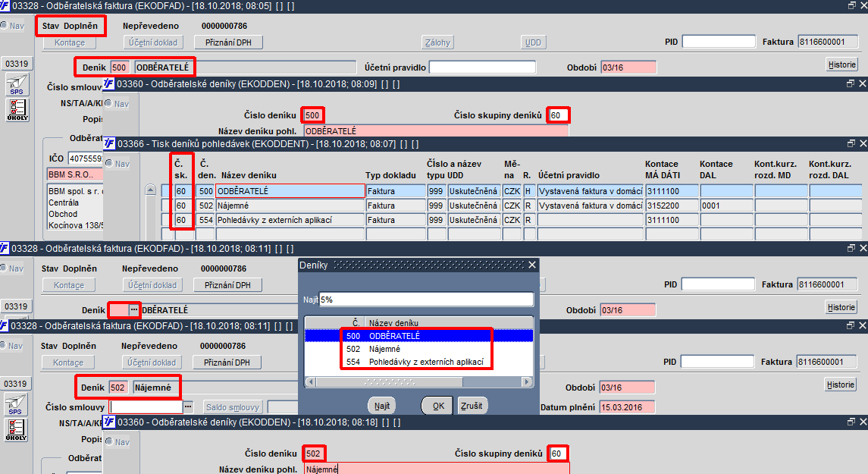The height and width of the screenshot is (474, 868).
Task: Click Najít button in Deníky dialog
Action: (382, 405)
